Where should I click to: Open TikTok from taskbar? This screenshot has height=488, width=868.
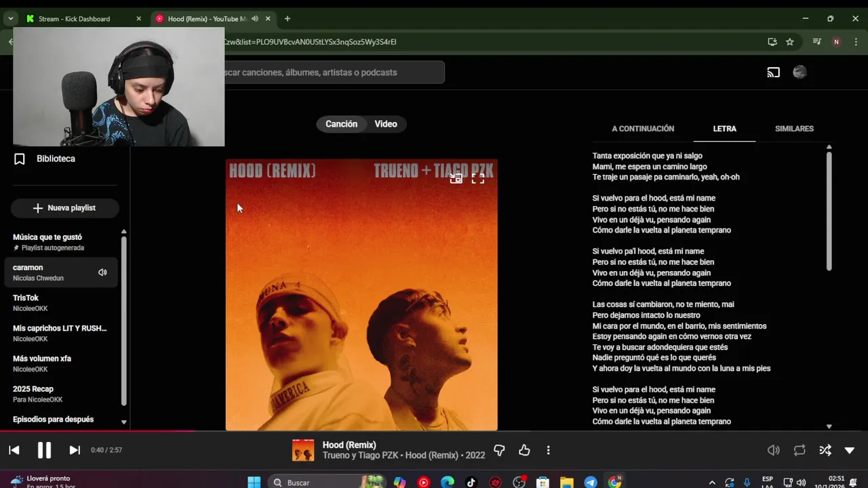[x=471, y=483]
